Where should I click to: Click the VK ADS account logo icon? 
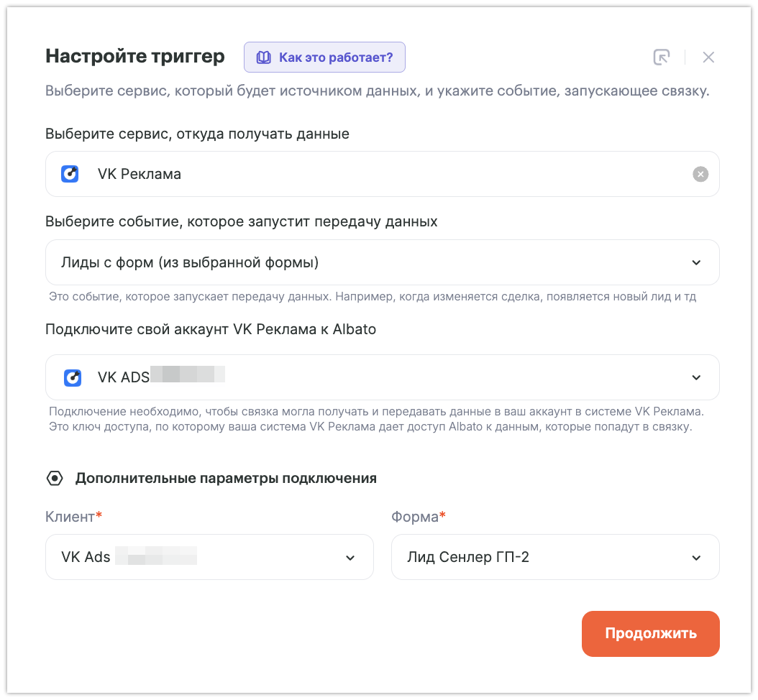73,377
